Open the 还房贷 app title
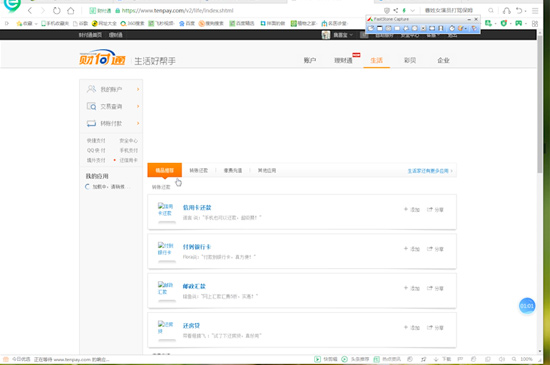The width and height of the screenshot is (550, 365). (191, 325)
